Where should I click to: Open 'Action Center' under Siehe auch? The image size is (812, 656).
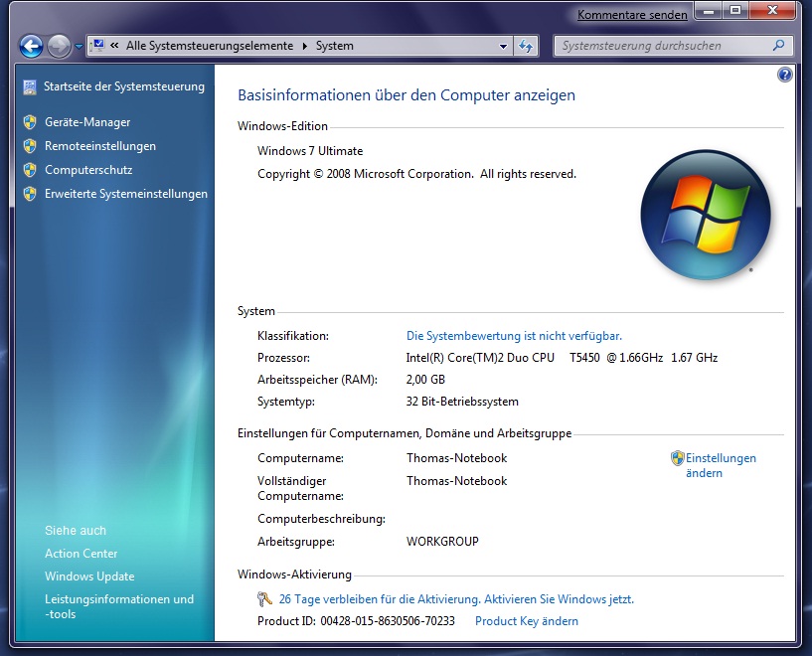coord(81,554)
